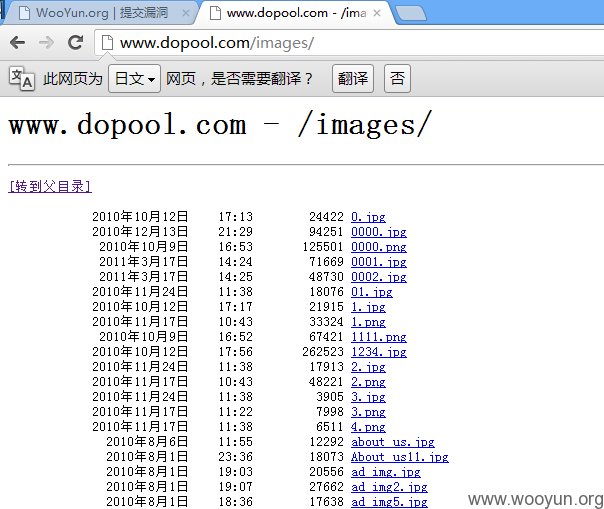Click the page icon in the address bar

(107, 43)
